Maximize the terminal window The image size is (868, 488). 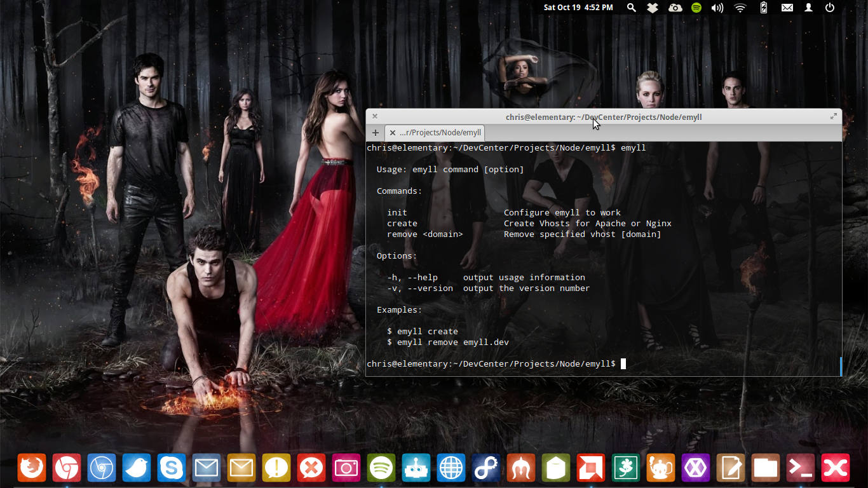(x=833, y=116)
